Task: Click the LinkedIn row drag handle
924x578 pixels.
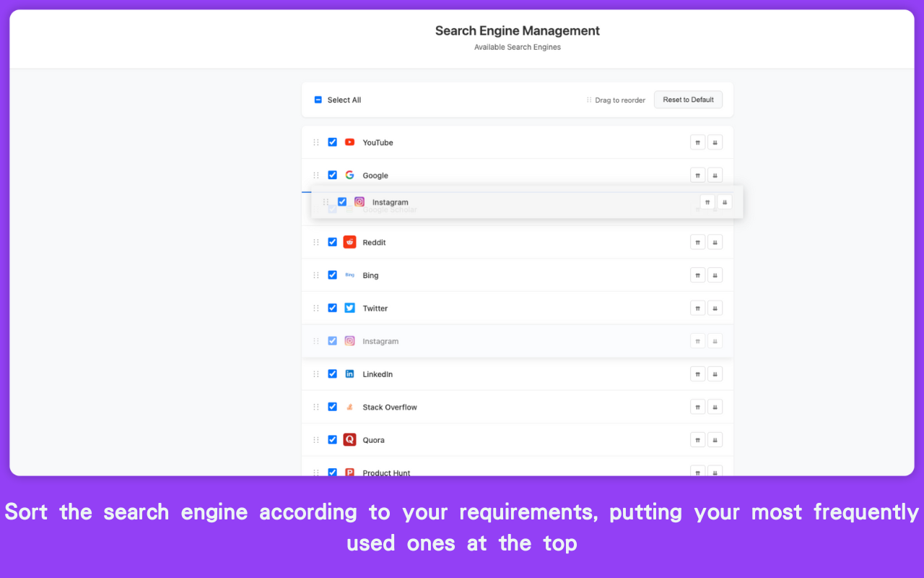Action: pos(315,374)
